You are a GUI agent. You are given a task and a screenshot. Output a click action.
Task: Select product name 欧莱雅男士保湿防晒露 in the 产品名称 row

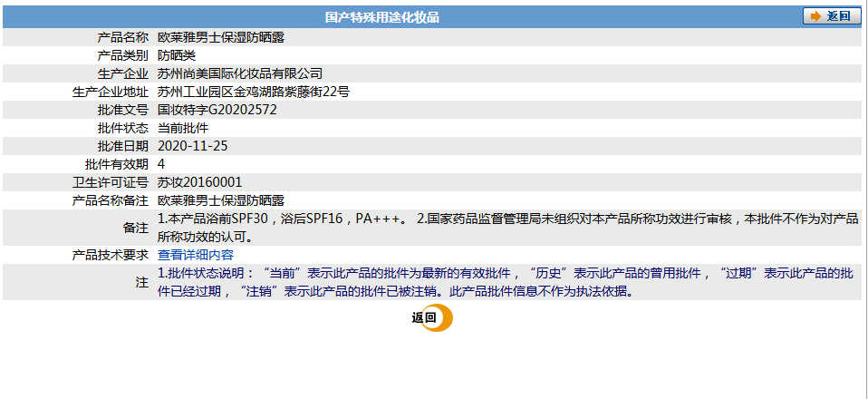pyautogui.click(x=221, y=38)
